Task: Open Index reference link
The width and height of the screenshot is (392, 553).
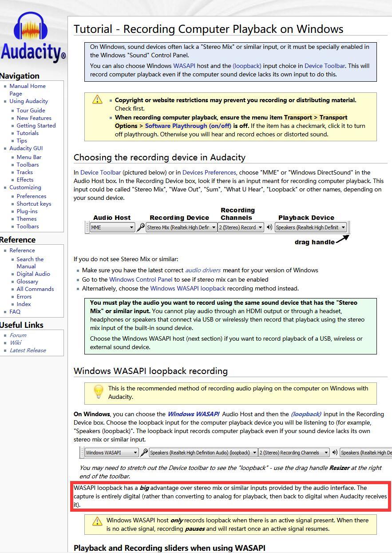Action: click(24, 304)
